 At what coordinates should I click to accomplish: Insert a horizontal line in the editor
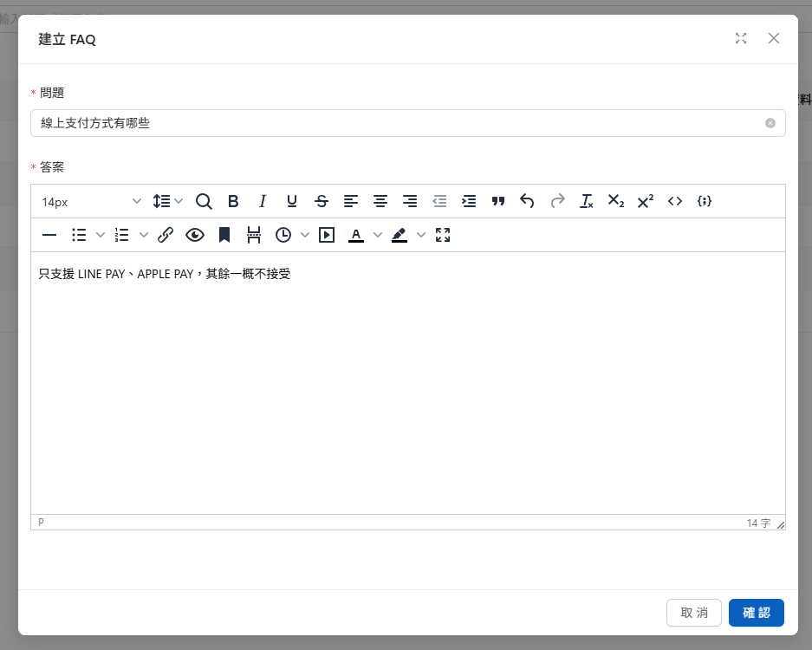click(x=49, y=235)
